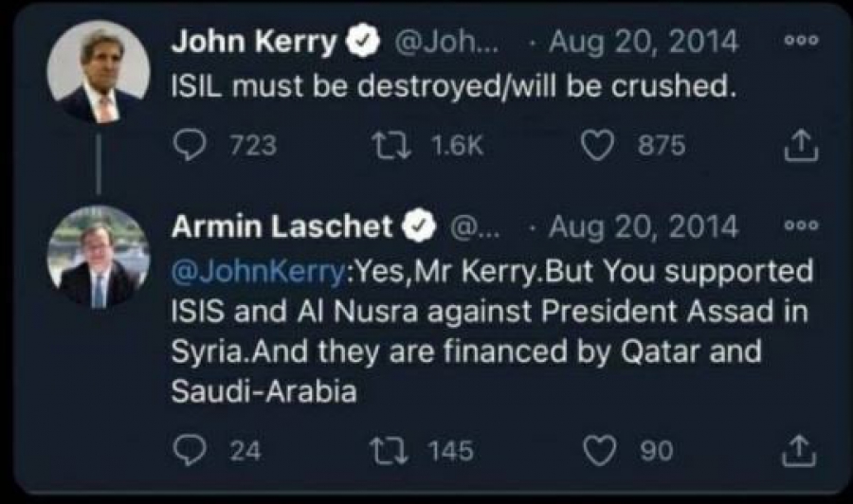
Task: Open more options on Armin Laschet's tweet
Action: [801, 227]
